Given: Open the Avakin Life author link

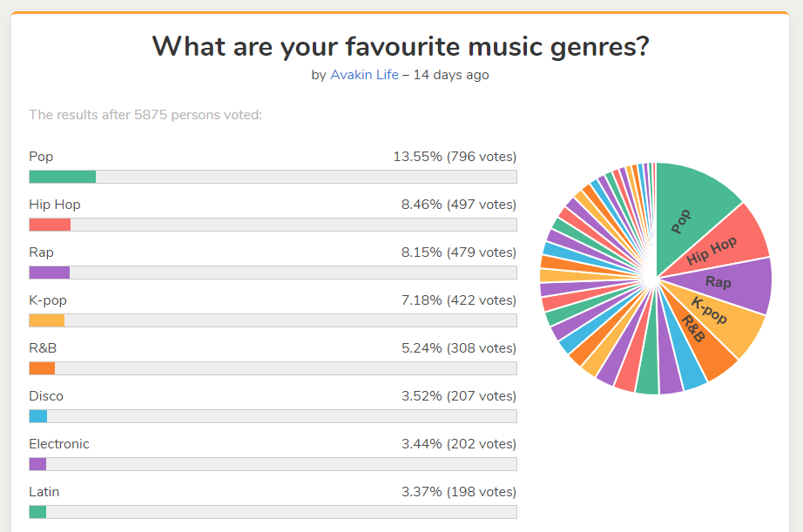Looking at the screenshot, I should pyautogui.click(x=364, y=75).
